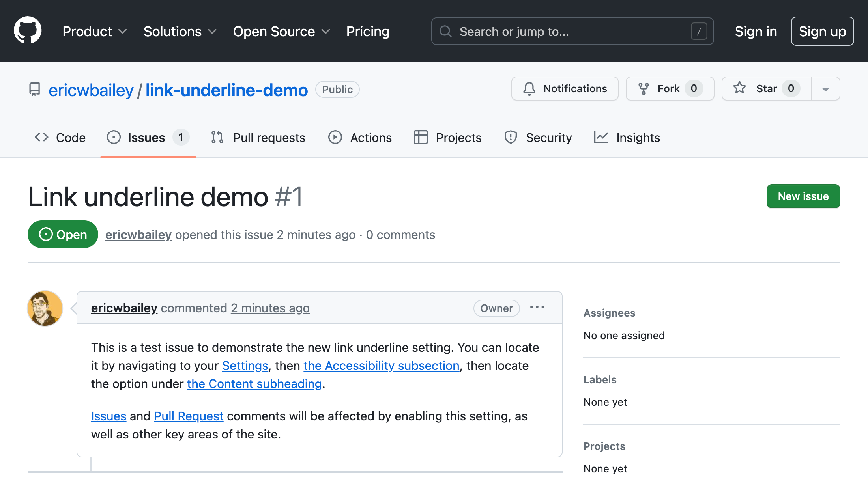Viewport: 868px width, 487px height.
Task: Expand the Solutions menu
Action: tap(180, 32)
